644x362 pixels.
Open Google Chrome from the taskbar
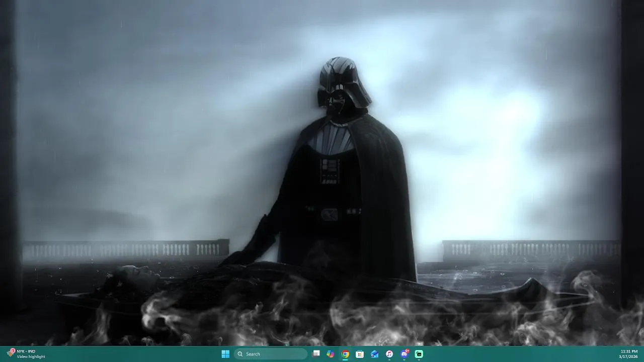[x=345, y=354]
